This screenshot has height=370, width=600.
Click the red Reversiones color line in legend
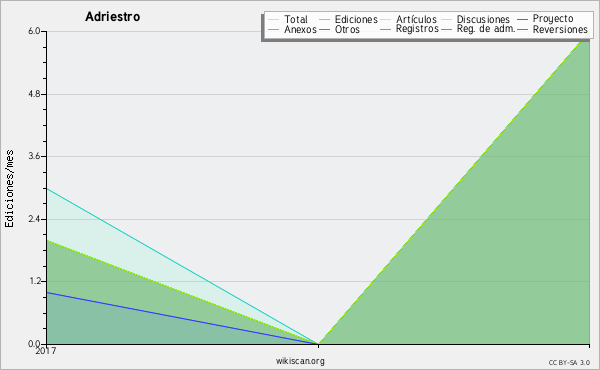pyautogui.click(x=522, y=29)
